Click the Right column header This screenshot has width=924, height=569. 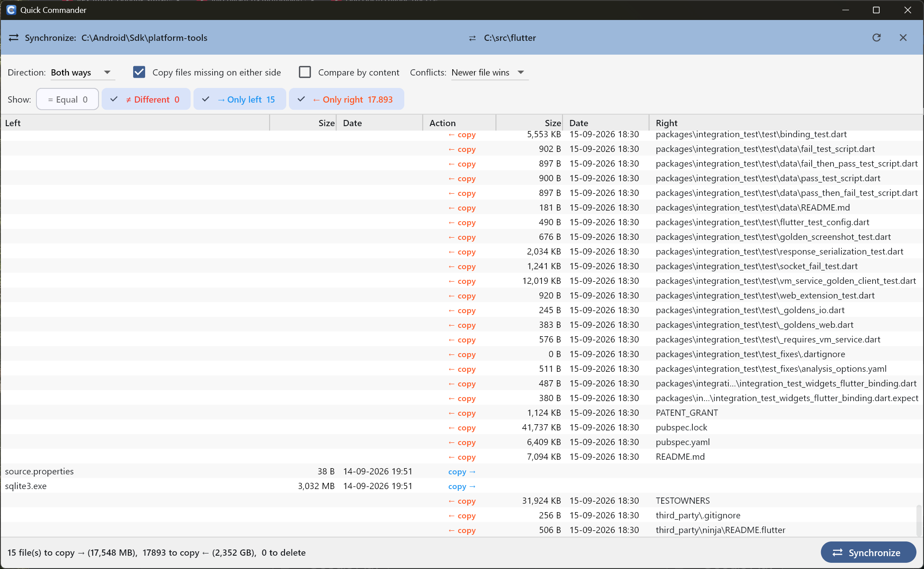point(786,123)
